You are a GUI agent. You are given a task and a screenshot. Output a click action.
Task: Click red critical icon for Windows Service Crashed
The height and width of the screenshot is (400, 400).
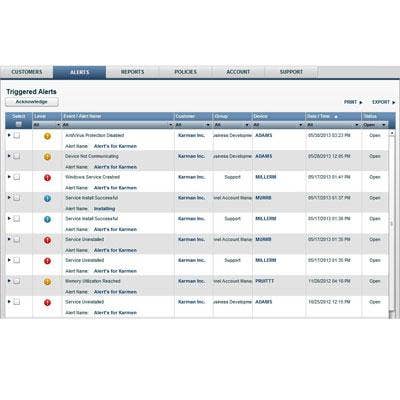[47, 178]
